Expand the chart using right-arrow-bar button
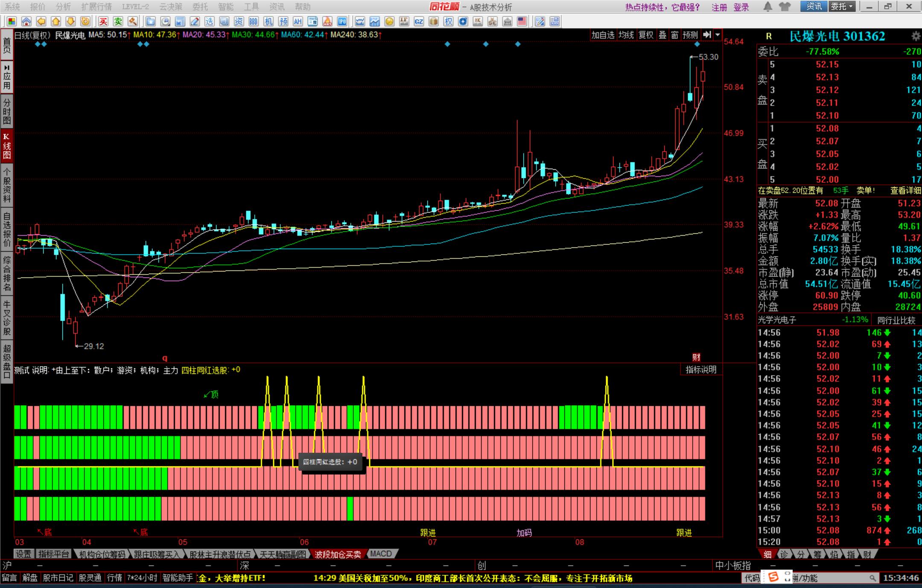The width and height of the screenshot is (922, 588). [707, 35]
